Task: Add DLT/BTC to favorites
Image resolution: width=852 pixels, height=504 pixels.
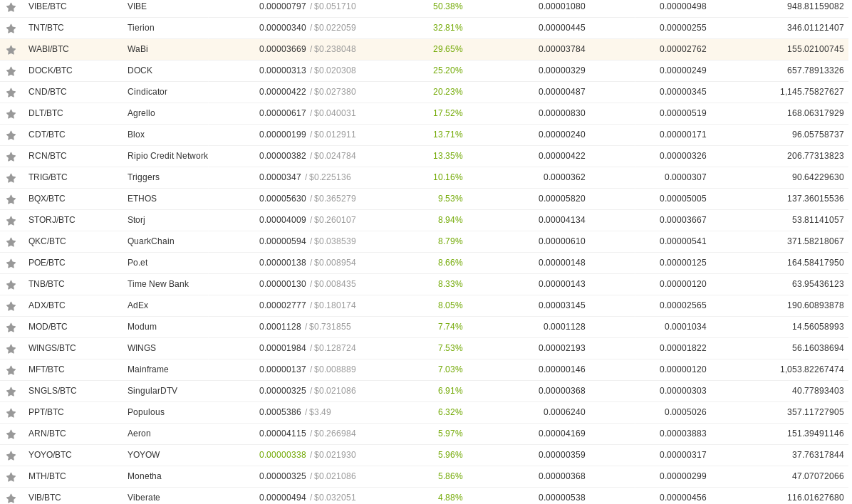Action: pyautogui.click(x=11, y=114)
